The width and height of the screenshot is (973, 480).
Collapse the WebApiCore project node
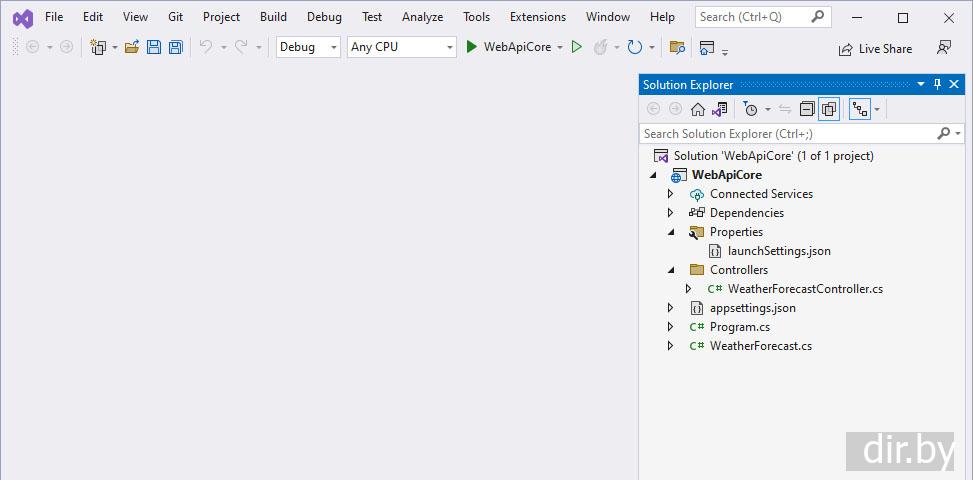tap(653, 176)
